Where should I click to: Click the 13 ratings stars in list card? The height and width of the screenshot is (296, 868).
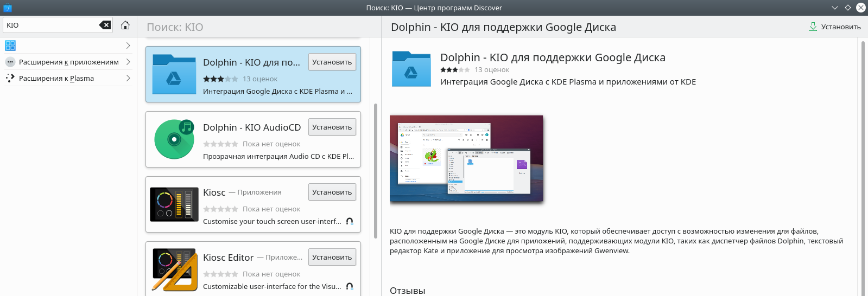(220, 79)
